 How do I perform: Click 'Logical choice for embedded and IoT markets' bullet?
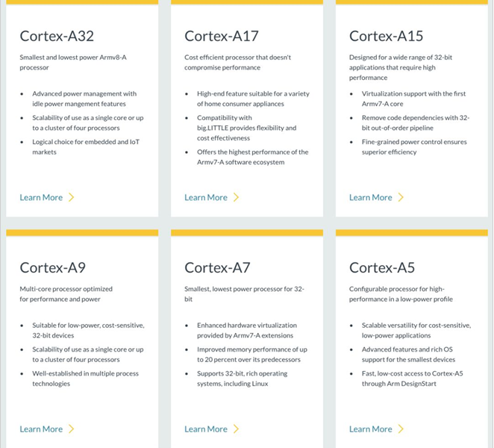(x=86, y=147)
